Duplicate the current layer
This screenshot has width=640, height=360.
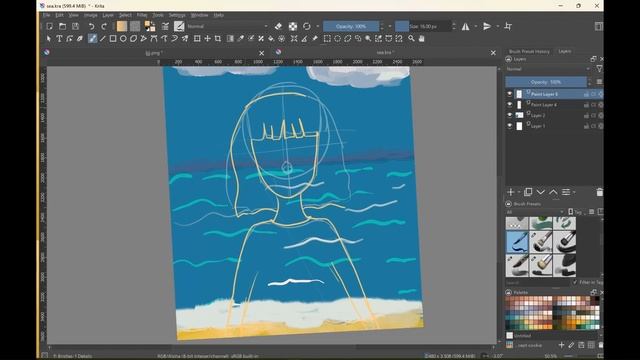pyautogui.click(x=528, y=192)
